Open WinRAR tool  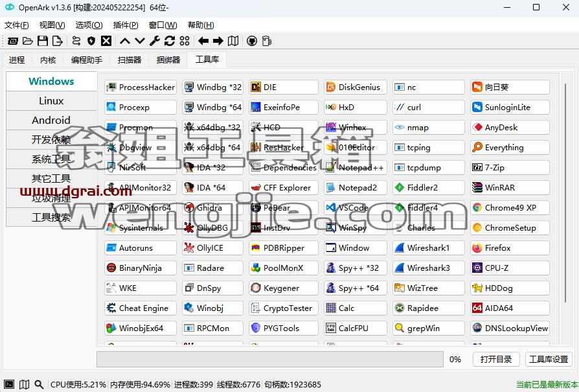coord(510,188)
